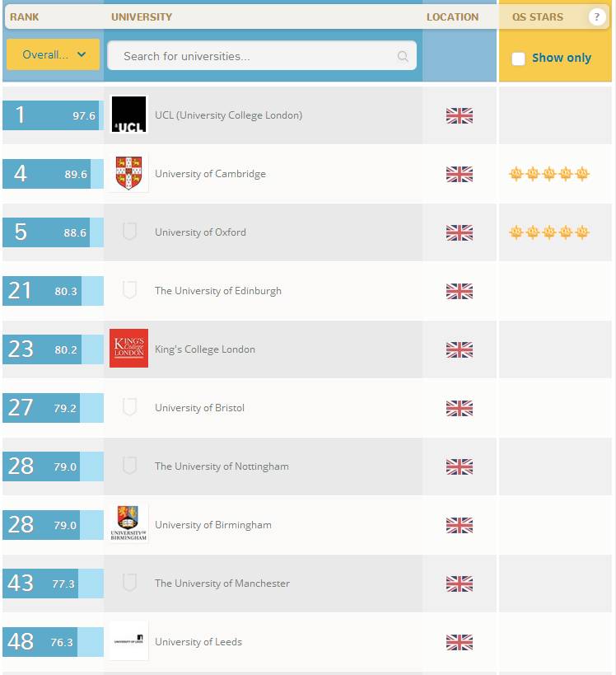Open University of Cambridge link
Screen dimensions: 616x675
pos(210,173)
